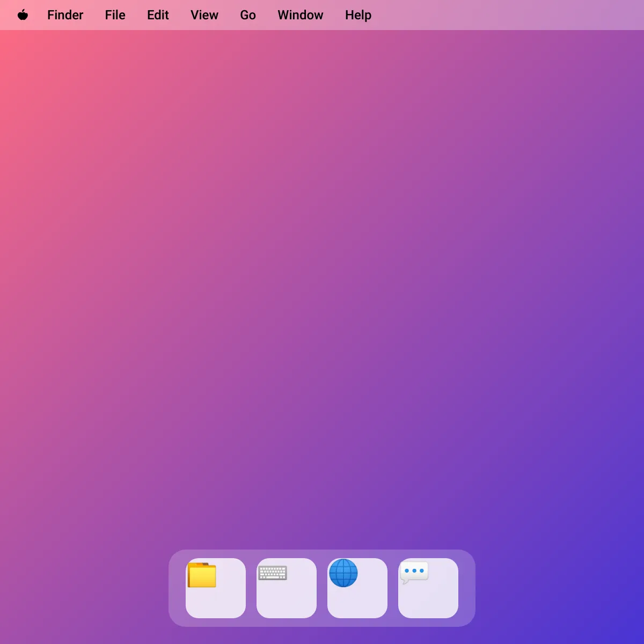Open the keyboard app in Dock
The image size is (644, 644).
point(287,588)
